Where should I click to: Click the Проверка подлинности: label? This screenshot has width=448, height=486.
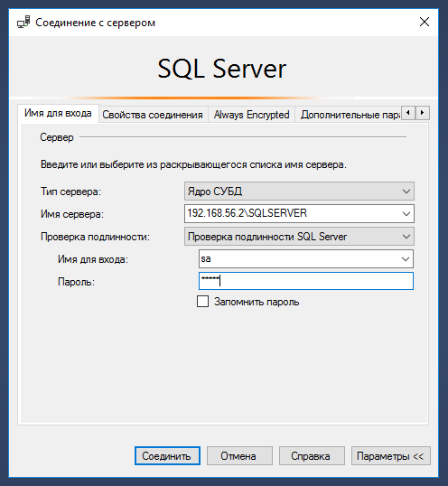[95, 237]
